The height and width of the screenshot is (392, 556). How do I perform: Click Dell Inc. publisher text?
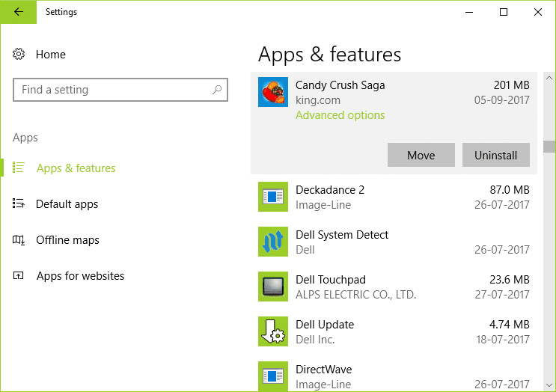[315, 340]
